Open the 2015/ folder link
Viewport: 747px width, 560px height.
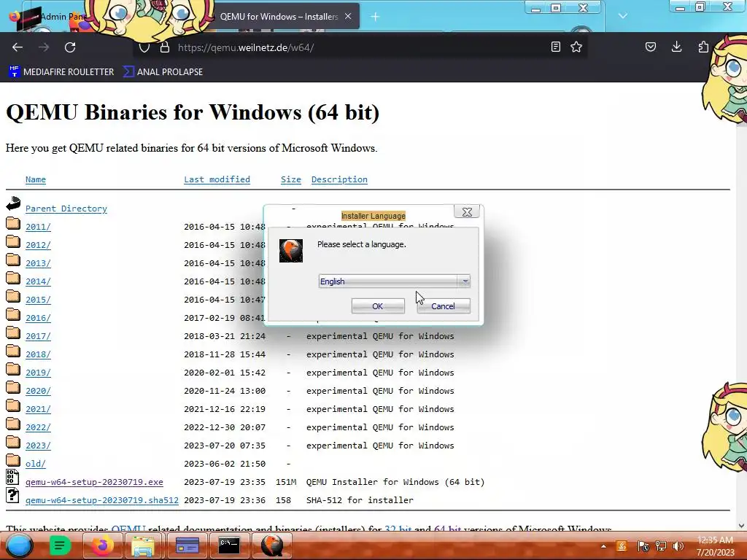click(38, 300)
